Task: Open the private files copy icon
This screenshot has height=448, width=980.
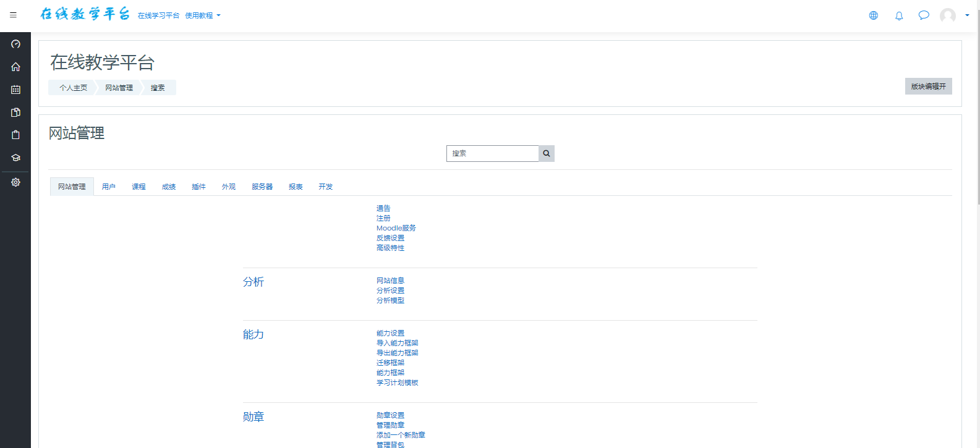Action: coord(15,112)
